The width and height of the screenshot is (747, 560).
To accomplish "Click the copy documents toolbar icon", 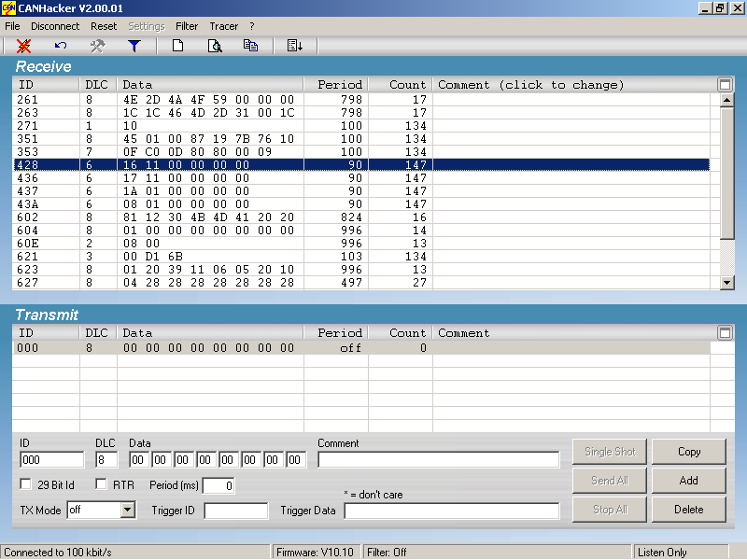I will (250, 46).
